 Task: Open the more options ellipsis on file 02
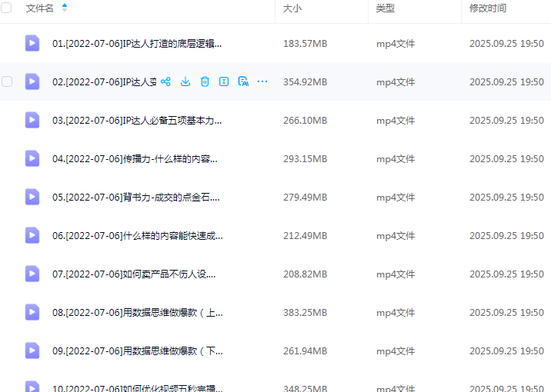pyautogui.click(x=262, y=81)
